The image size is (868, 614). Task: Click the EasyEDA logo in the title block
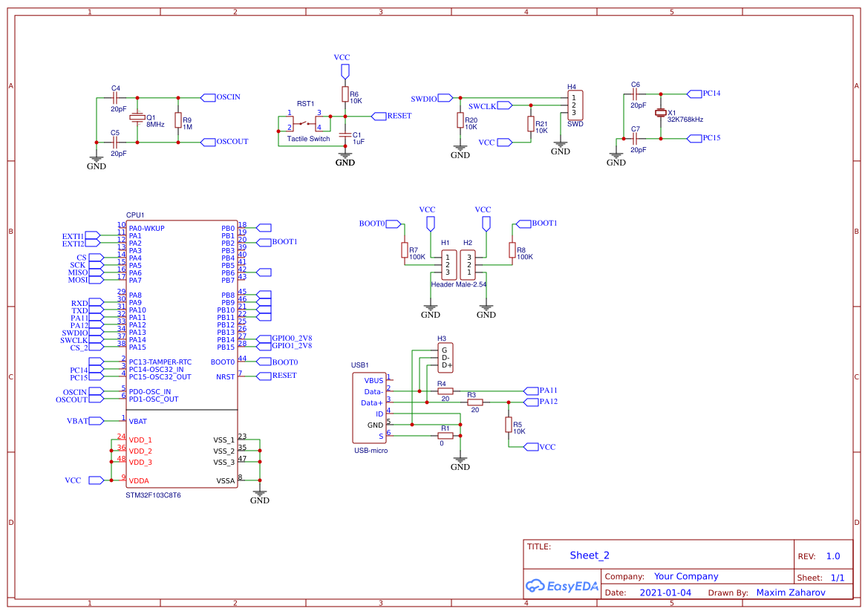561,587
